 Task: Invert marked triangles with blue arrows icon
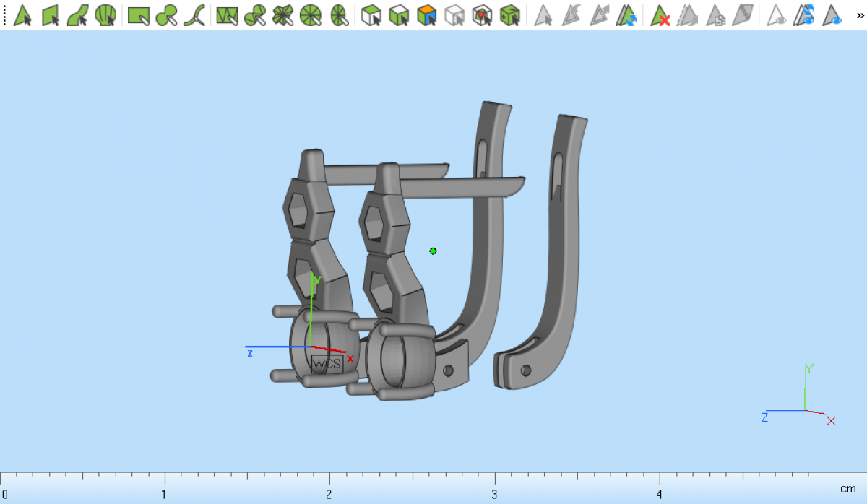click(627, 15)
